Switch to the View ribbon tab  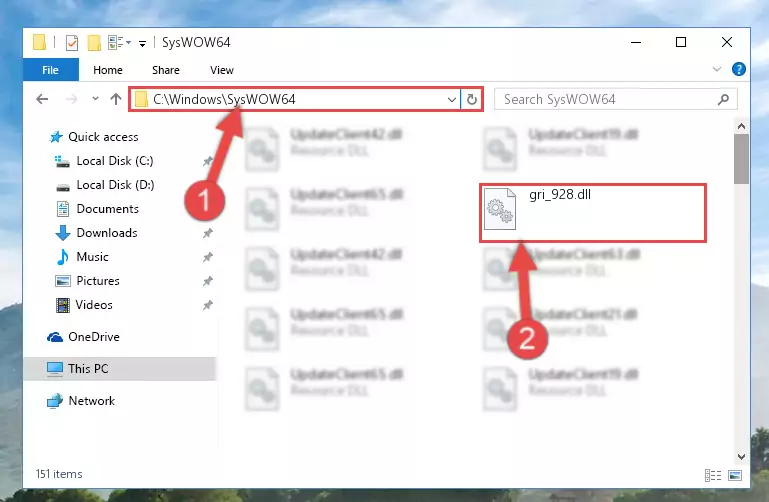(x=222, y=70)
